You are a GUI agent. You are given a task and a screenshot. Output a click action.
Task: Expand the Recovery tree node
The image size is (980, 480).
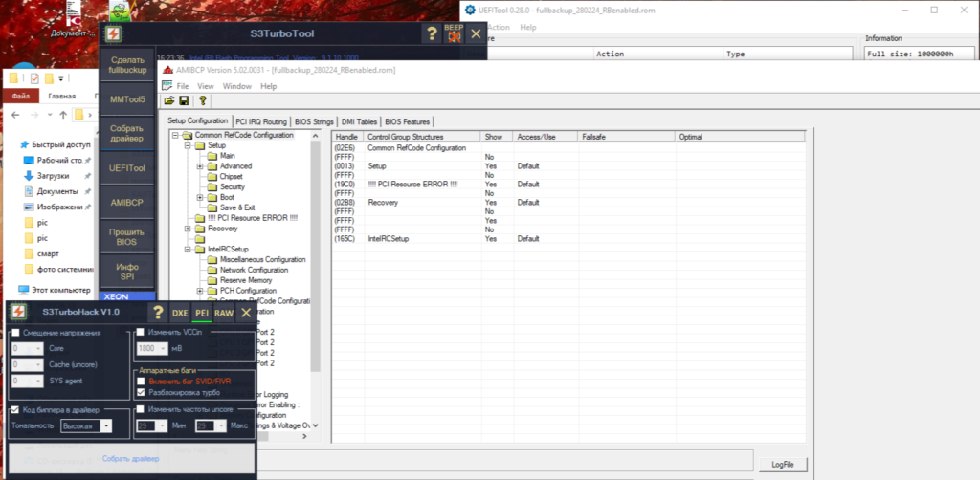pyautogui.click(x=188, y=229)
